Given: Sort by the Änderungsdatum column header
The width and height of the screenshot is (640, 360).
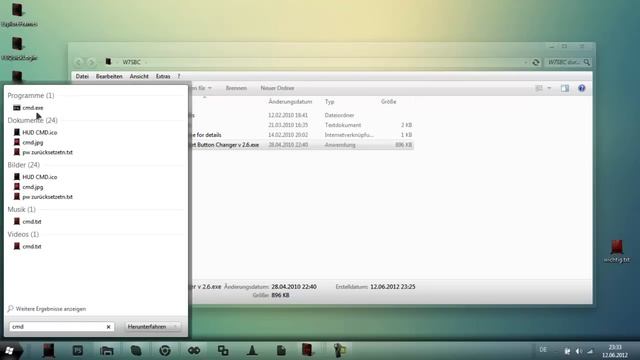Looking at the screenshot, I should 290,102.
